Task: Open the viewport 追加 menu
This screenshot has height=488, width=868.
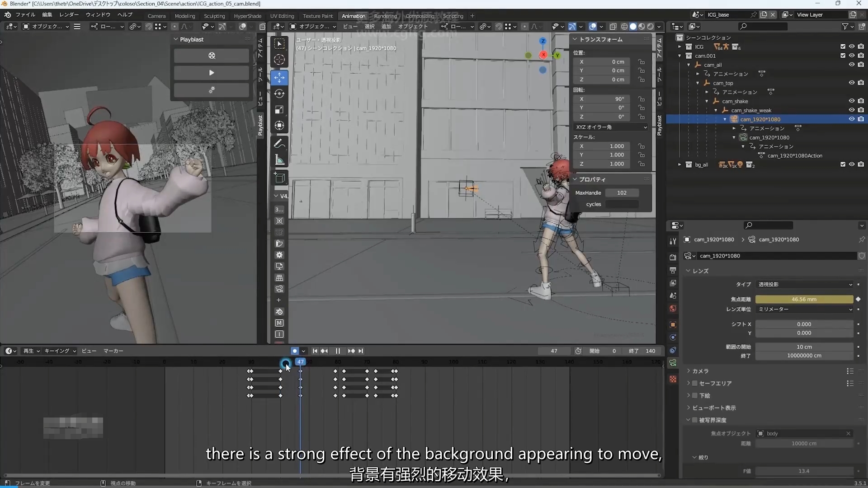Action: (386, 27)
